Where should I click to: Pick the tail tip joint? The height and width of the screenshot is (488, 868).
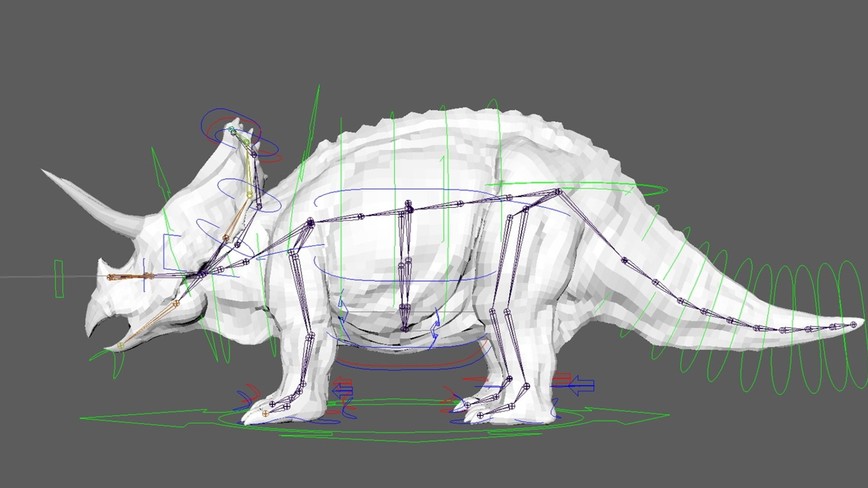(853, 324)
